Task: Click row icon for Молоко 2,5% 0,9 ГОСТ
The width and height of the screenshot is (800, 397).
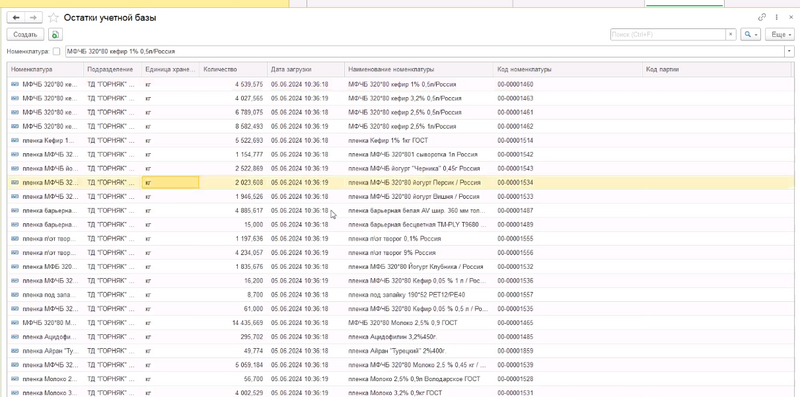Action: pyautogui.click(x=15, y=322)
